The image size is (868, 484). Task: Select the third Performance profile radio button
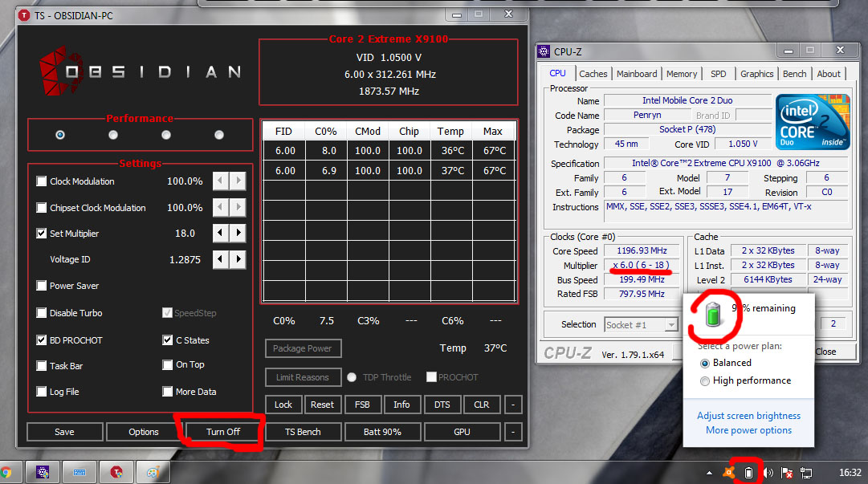(x=166, y=134)
